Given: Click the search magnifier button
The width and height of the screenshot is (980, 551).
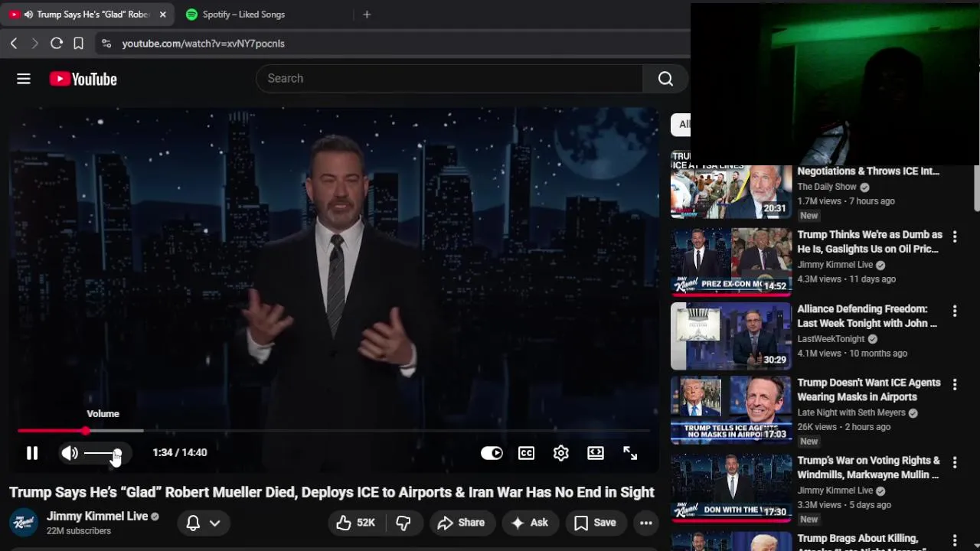Looking at the screenshot, I should [665, 78].
